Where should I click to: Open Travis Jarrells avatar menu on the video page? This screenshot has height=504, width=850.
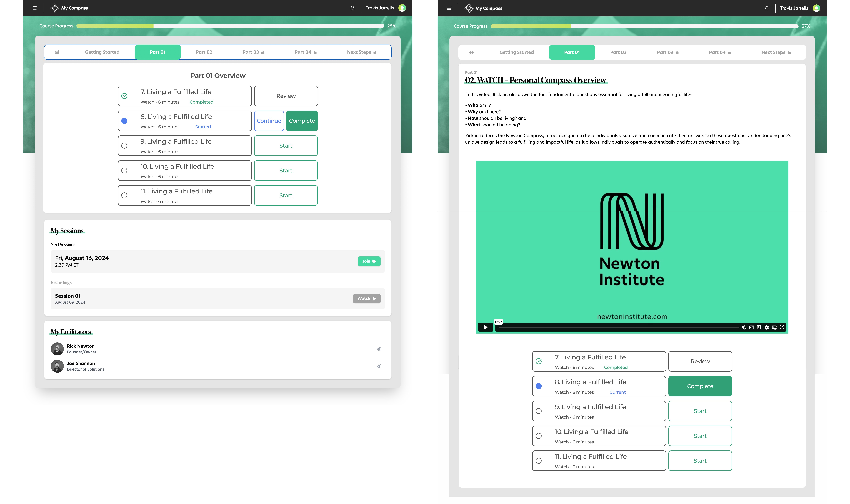point(816,8)
